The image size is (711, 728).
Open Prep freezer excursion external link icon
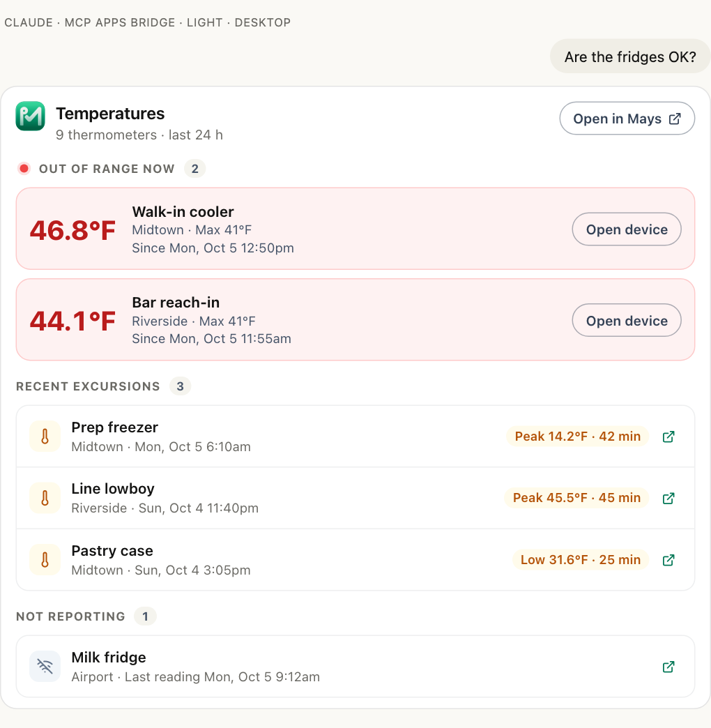point(668,437)
